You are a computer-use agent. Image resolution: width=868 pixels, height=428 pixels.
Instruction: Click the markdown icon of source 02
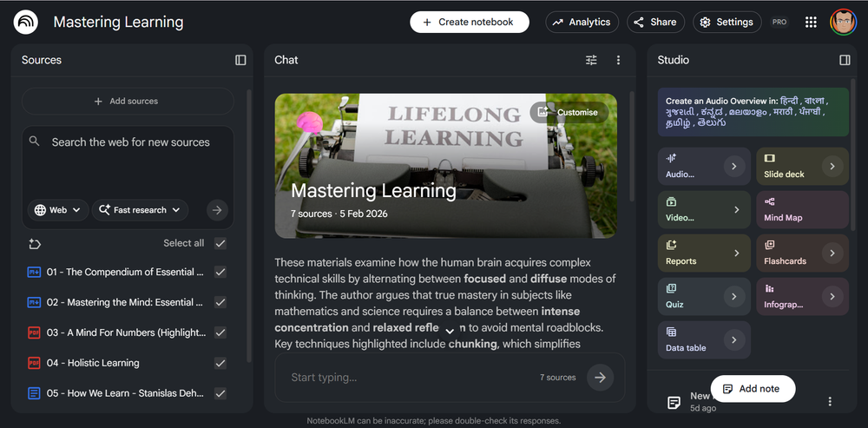tap(34, 302)
